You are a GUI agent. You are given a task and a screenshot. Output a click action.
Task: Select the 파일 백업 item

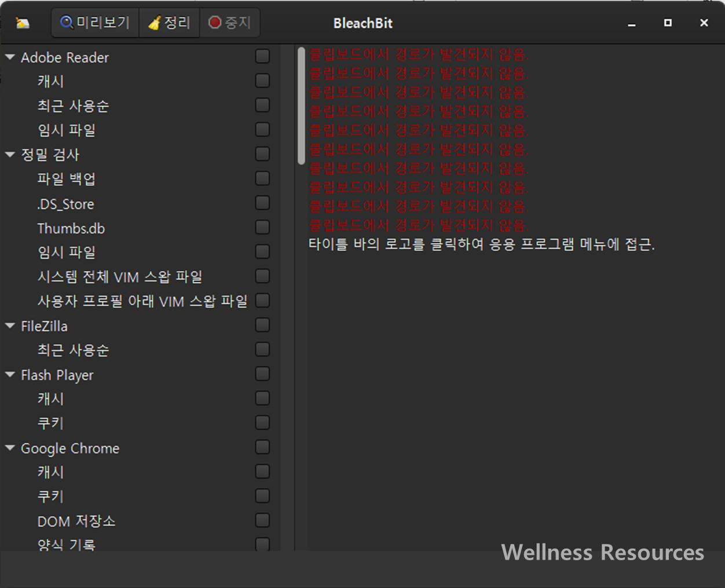click(67, 179)
